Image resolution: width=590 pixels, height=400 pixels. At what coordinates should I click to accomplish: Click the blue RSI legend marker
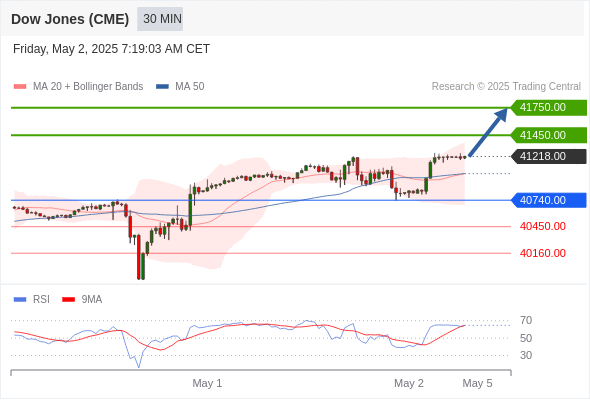(20, 300)
